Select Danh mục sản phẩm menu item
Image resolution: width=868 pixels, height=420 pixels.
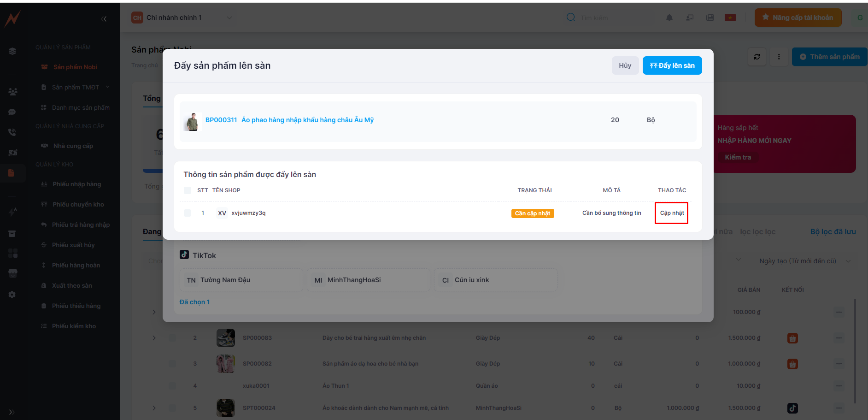[81, 107]
